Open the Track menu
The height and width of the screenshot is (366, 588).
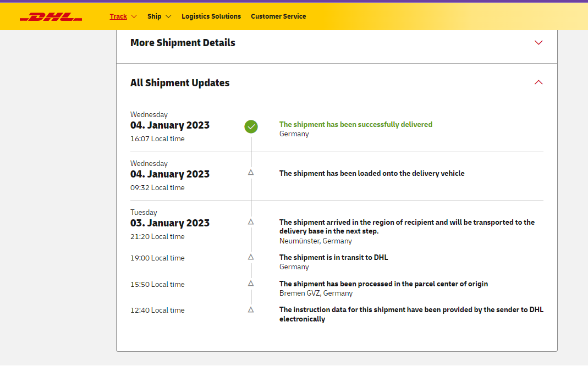pos(118,16)
